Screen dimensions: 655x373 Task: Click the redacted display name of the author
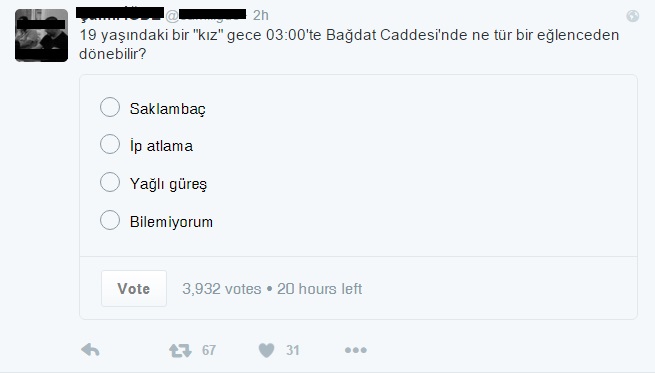click(120, 13)
